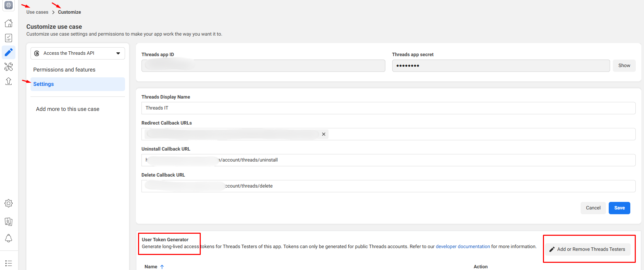The width and height of the screenshot is (644, 270).
Task: Click the publish upload arrow icon
Action: 9,81
